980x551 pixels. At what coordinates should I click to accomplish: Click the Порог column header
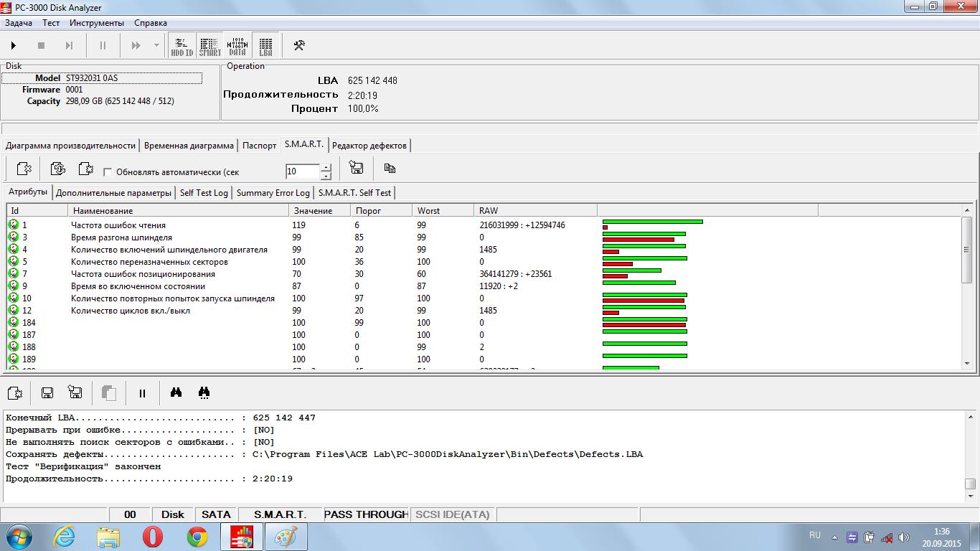click(x=382, y=210)
